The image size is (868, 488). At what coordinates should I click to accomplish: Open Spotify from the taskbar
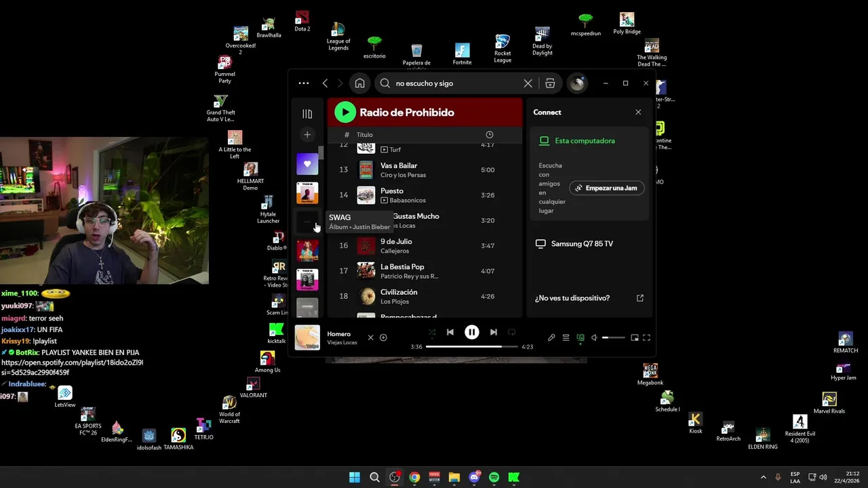pyautogui.click(x=494, y=477)
